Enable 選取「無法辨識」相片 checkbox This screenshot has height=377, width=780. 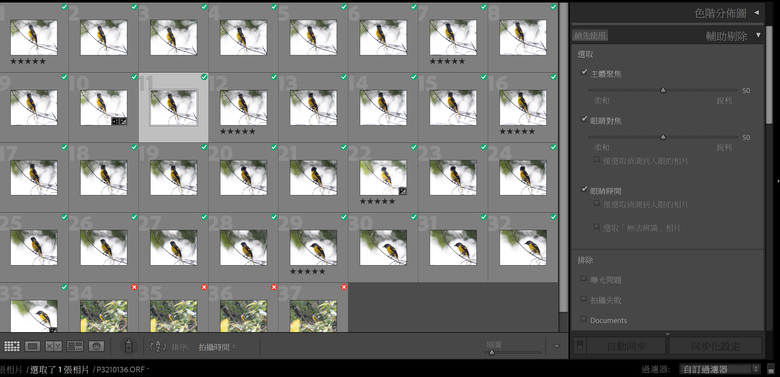pyautogui.click(x=597, y=227)
